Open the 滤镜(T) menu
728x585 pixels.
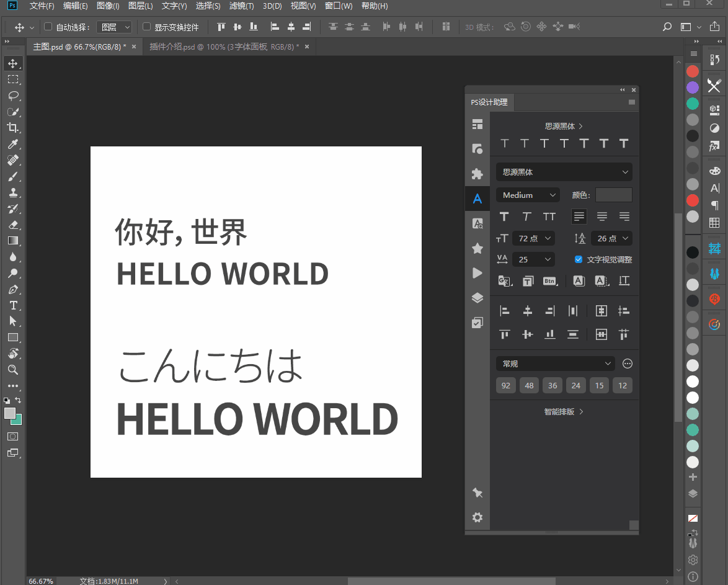click(x=241, y=6)
